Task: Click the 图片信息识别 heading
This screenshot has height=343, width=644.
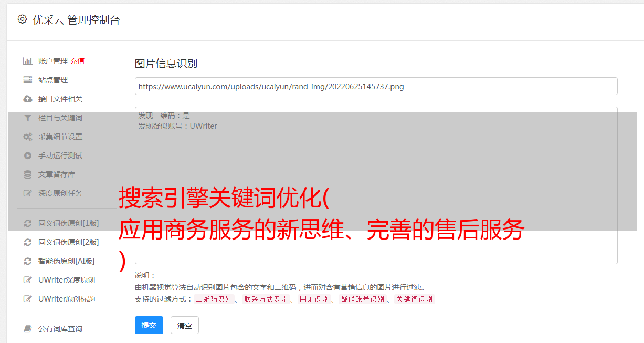Action: point(166,64)
